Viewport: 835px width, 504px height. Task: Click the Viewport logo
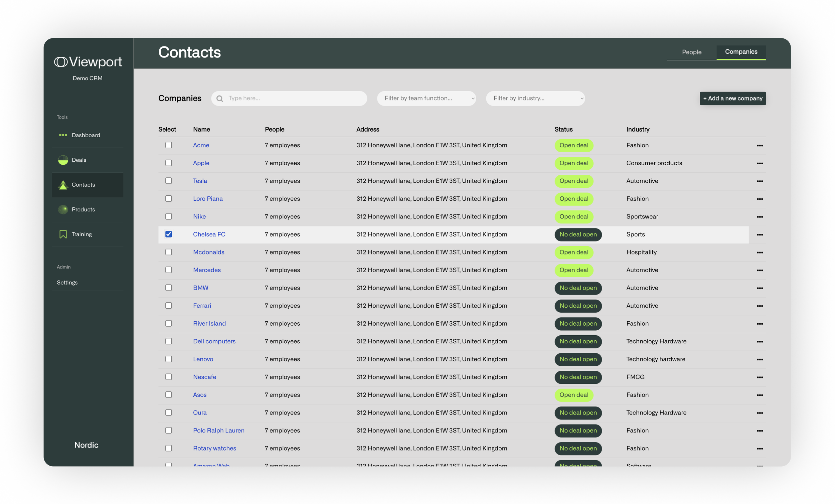point(88,62)
